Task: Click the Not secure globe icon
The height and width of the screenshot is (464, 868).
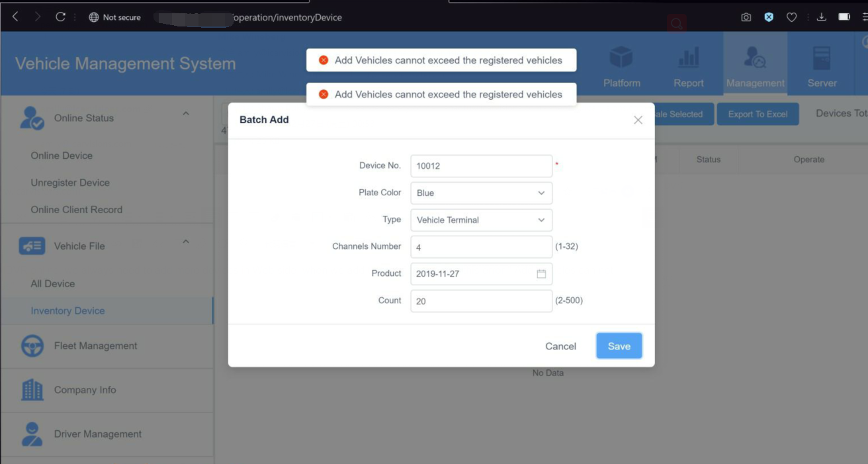Action: click(x=94, y=17)
